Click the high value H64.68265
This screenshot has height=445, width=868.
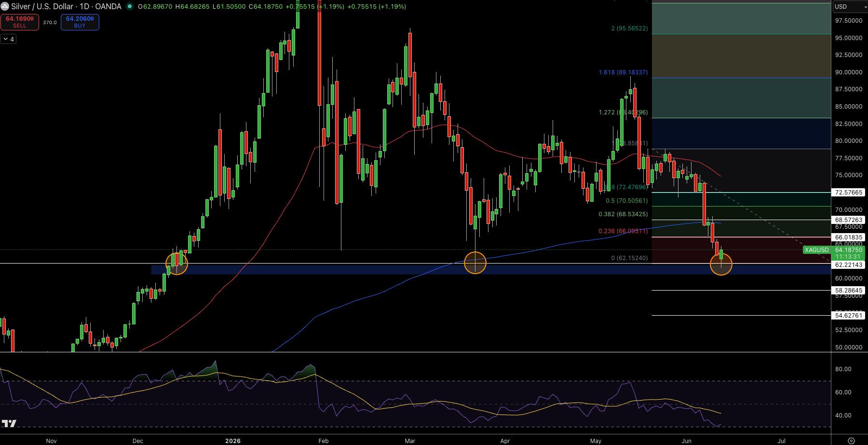pyautogui.click(x=192, y=7)
